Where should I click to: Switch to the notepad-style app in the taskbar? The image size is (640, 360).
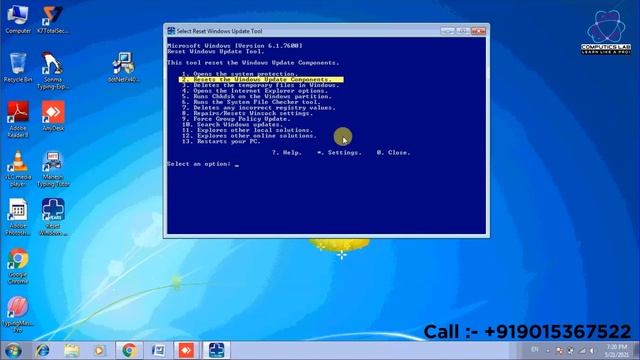pos(158,351)
